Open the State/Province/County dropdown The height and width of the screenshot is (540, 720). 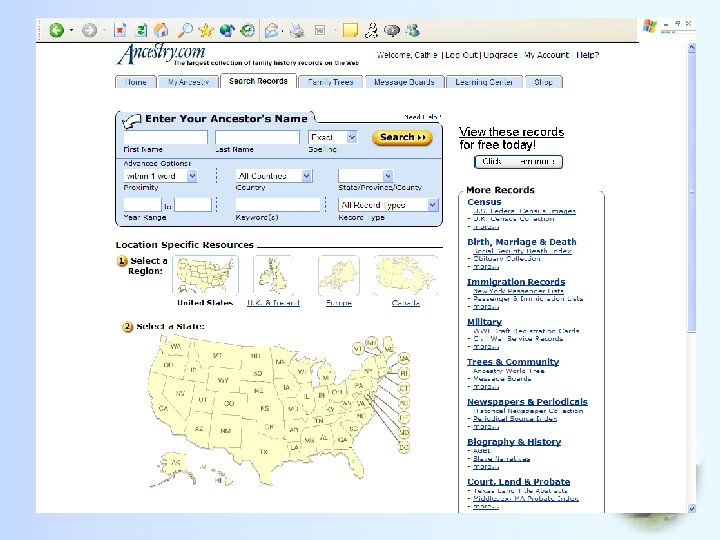[x=388, y=176]
